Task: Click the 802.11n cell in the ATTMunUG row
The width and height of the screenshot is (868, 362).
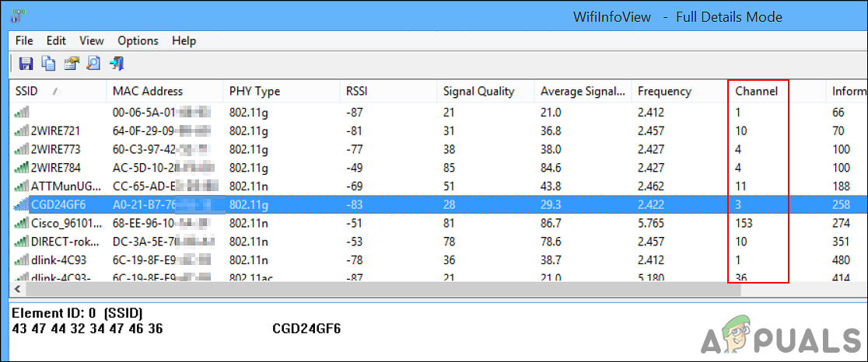Action: [x=249, y=186]
